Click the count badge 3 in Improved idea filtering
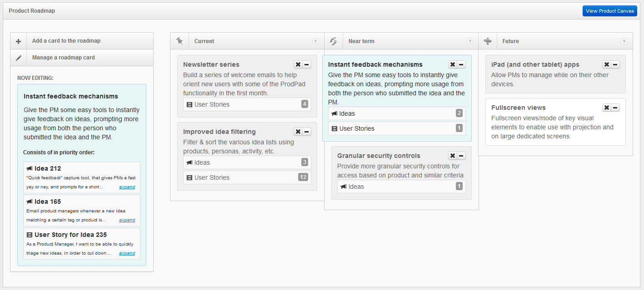 click(x=305, y=162)
